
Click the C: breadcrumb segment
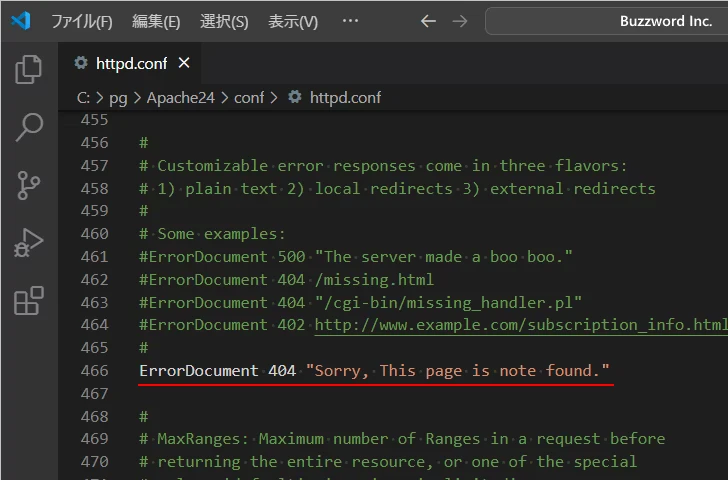pos(83,98)
